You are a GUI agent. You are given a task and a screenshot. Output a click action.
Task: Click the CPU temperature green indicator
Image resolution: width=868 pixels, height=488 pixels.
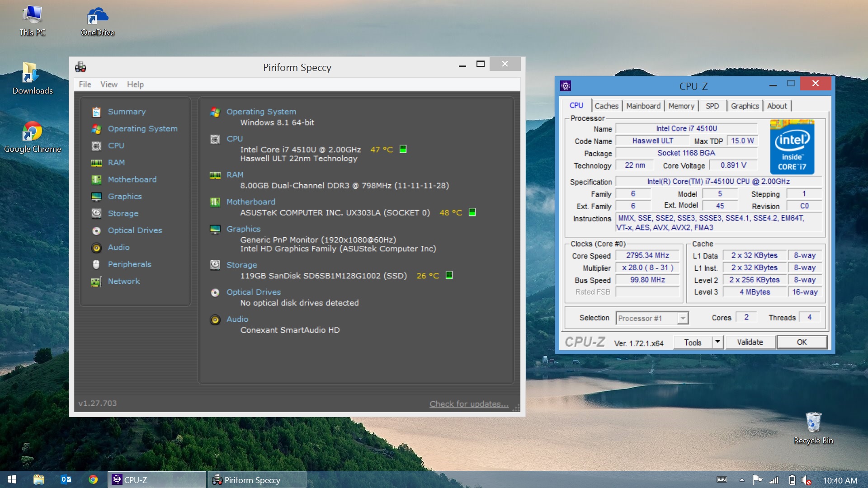point(403,149)
